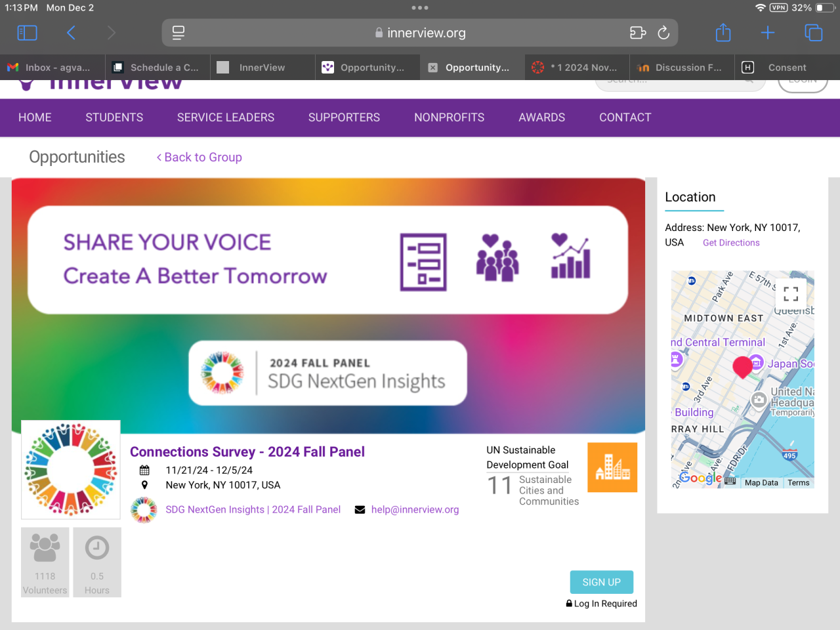
Task: Switch to the Consent tab
Action: (787, 68)
